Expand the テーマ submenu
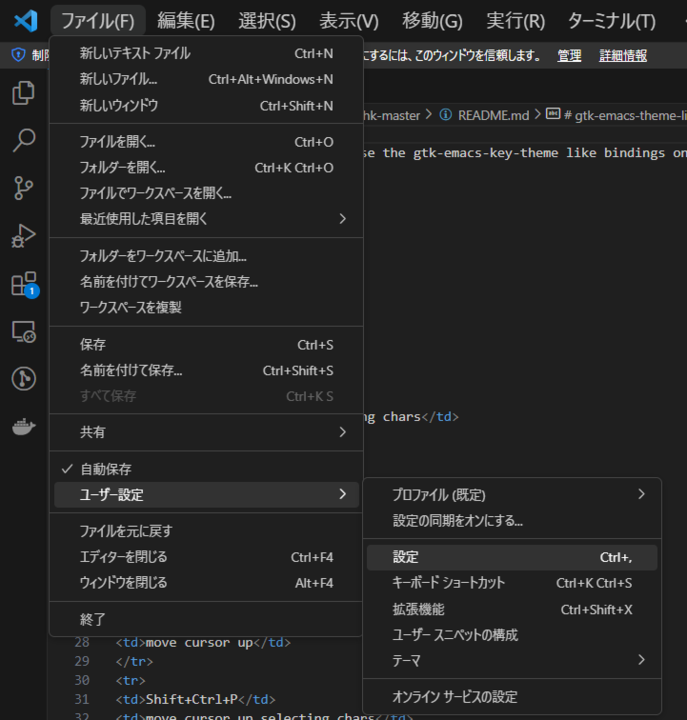The image size is (687, 720). point(512,660)
